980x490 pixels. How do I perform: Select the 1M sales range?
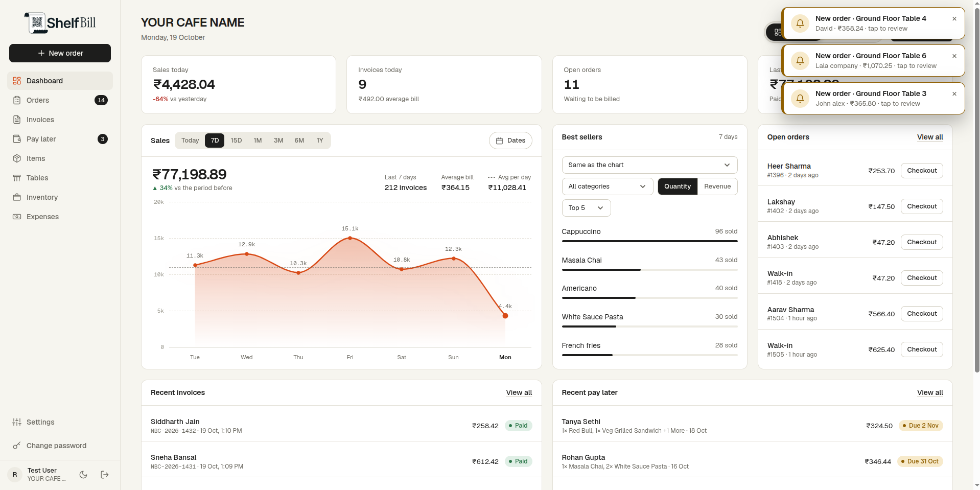click(x=258, y=141)
